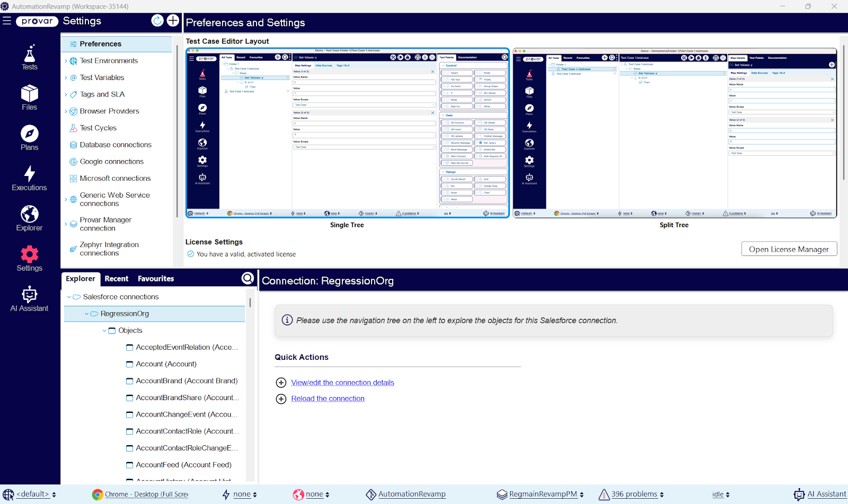Click the Explorer tree vertical scrollbar
The height and width of the screenshot is (504, 848).
tap(250, 303)
